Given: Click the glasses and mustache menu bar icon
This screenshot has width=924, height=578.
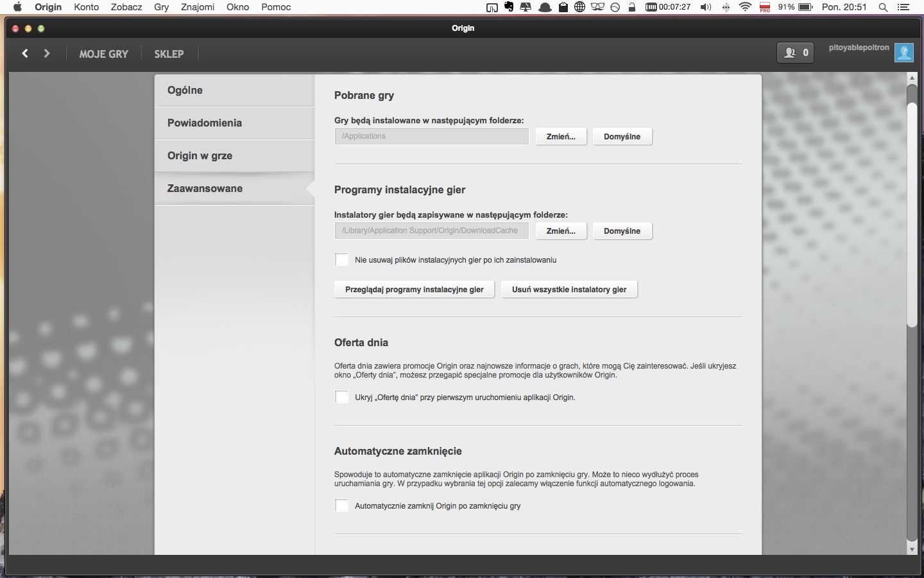Looking at the screenshot, I should 597,7.
